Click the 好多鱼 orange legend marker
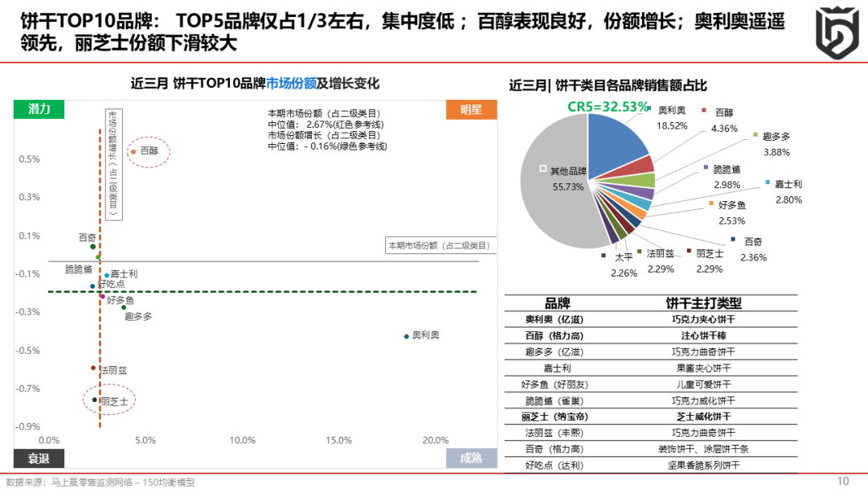This screenshot has width=868, height=489. pyautogui.click(x=711, y=203)
